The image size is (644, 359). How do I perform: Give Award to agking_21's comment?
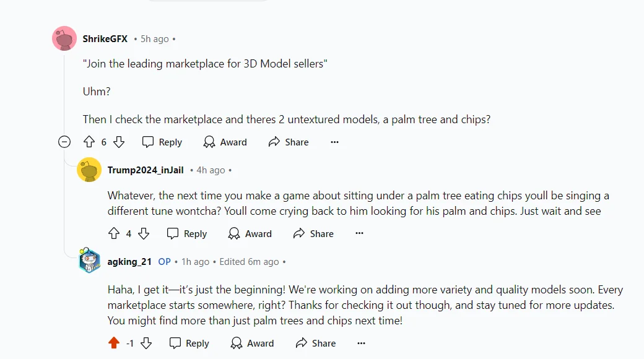[x=252, y=343]
